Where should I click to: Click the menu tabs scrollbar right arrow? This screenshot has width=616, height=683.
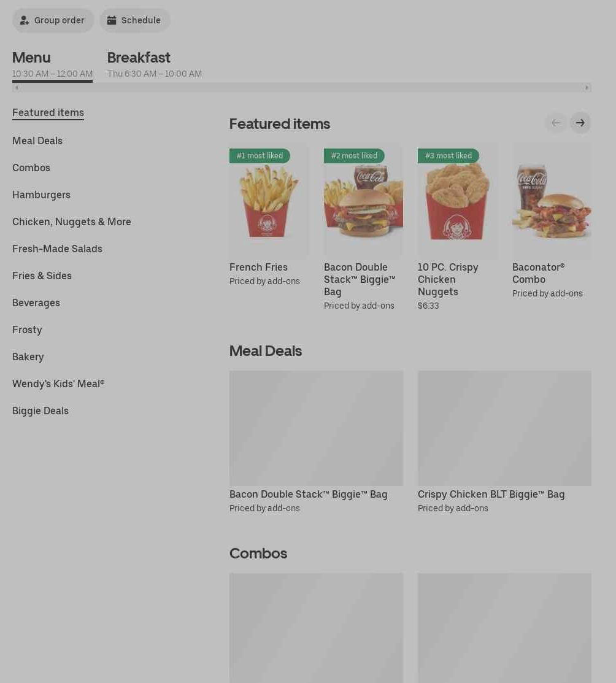(587, 88)
